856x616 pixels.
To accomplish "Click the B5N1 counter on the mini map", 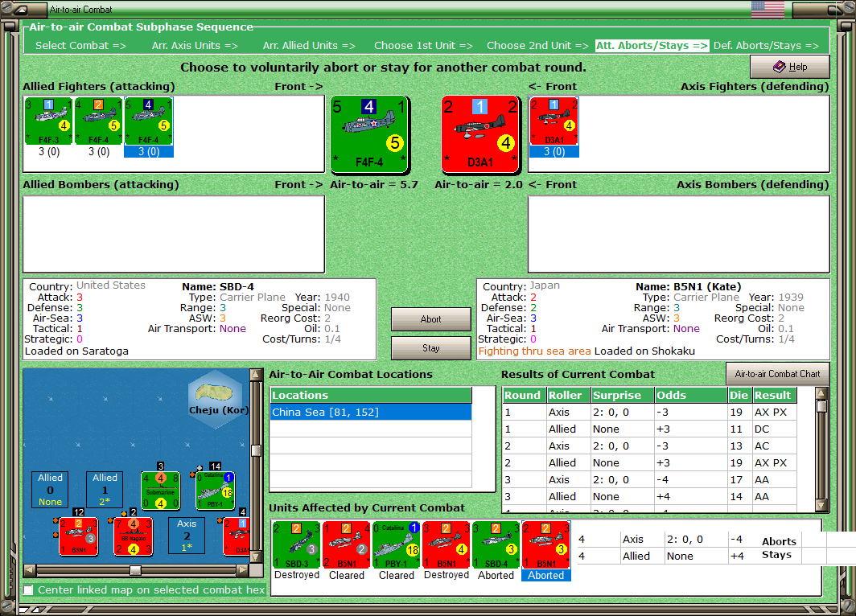I will click(79, 536).
